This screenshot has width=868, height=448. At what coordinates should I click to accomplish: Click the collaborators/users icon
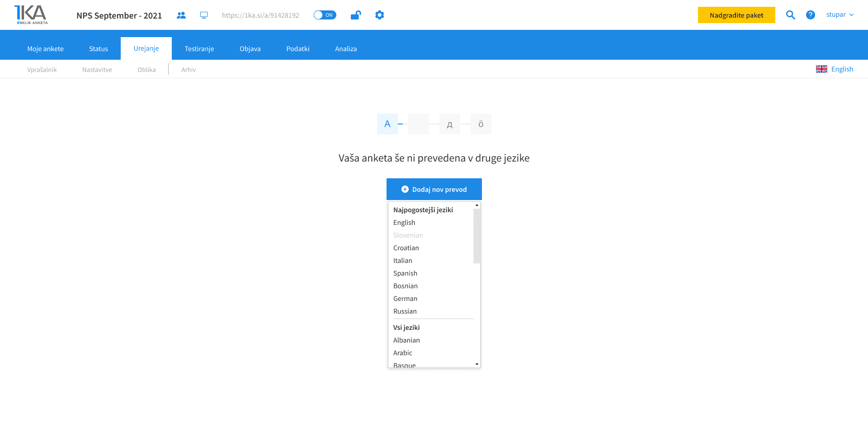point(181,15)
